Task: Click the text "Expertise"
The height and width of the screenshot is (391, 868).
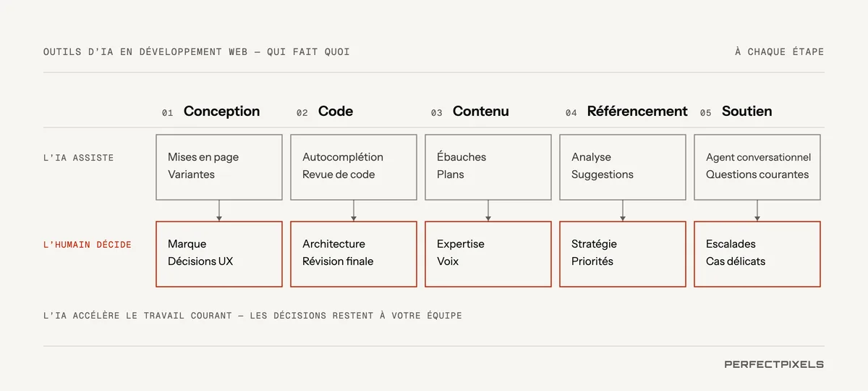Action: tap(461, 244)
